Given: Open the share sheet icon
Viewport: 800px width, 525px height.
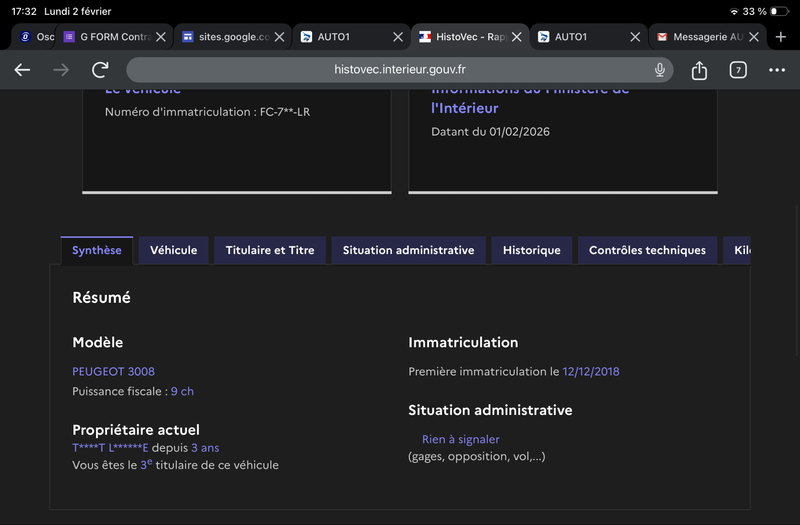Looking at the screenshot, I should (699, 70).
